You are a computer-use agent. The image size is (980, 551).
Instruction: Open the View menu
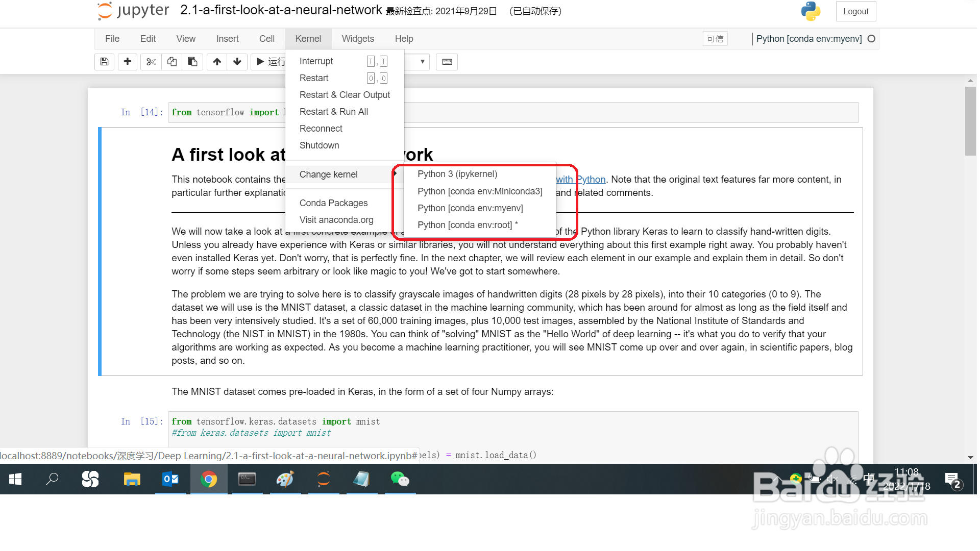tap(186, 39)
